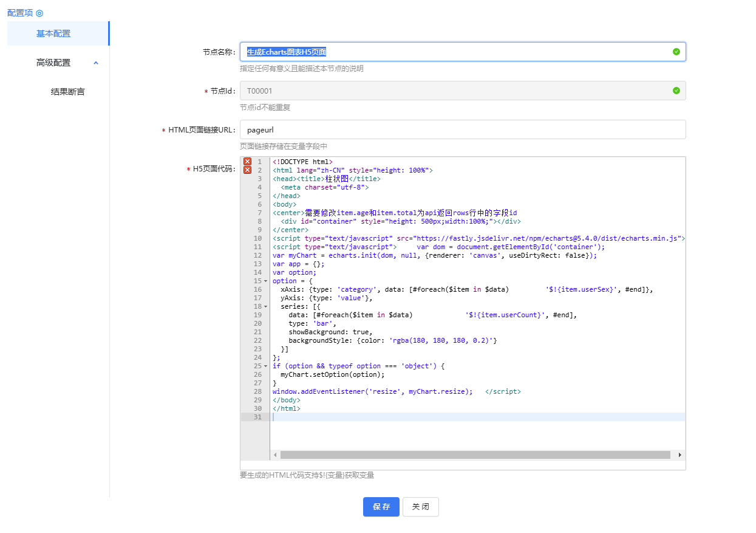Open the 基本配置 section
Image resolution: width=756 pixels, height=533 pixels.
[x=58, y=33]
